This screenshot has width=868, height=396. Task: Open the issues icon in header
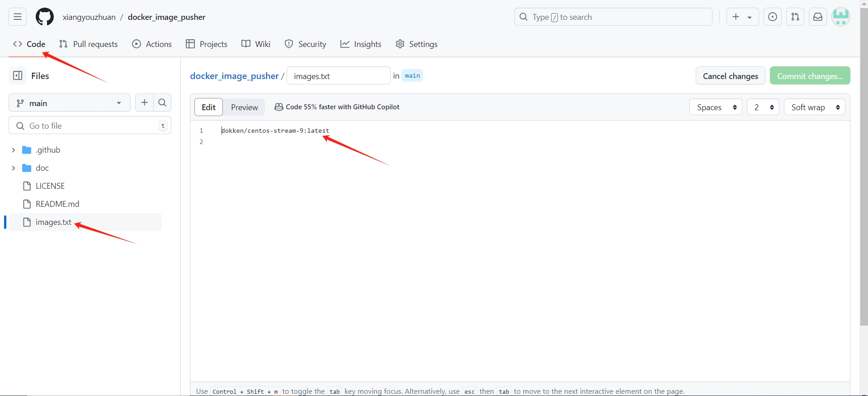click(x=773, y=17)
